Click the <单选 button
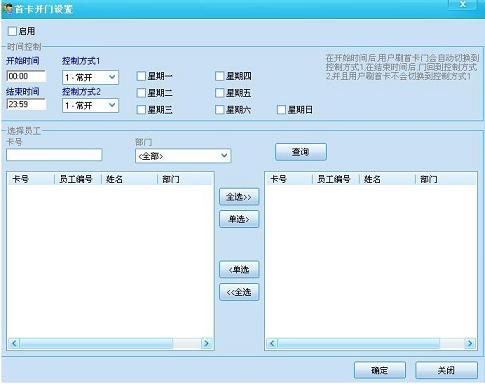Screen dimensions: 485x384 [239, 270]
